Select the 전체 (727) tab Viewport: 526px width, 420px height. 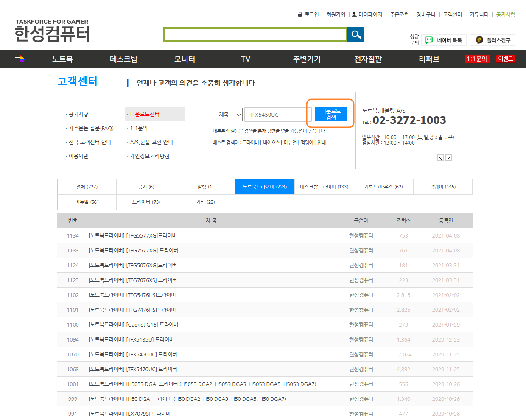coord(87,187)
